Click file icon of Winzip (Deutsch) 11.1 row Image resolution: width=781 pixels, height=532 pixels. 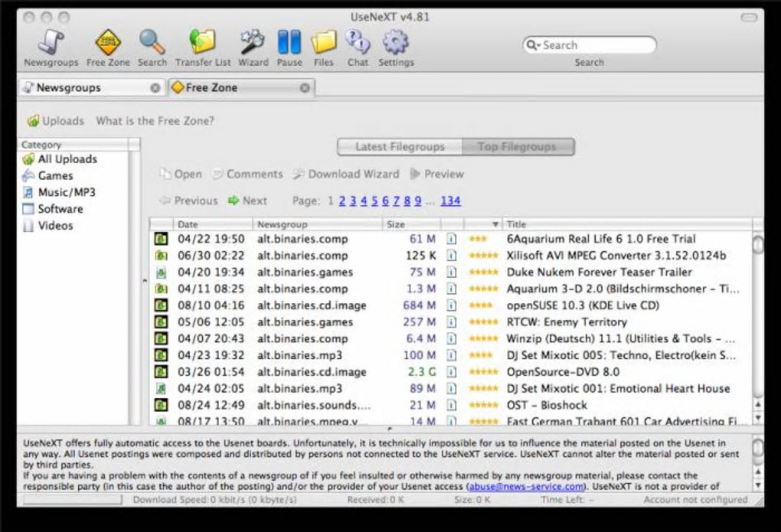(161, 339)
